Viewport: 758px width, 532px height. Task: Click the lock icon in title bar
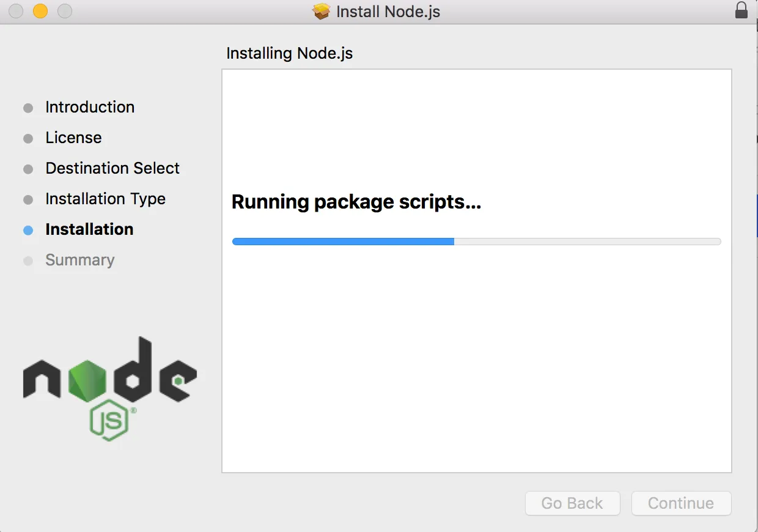point(741,10)
